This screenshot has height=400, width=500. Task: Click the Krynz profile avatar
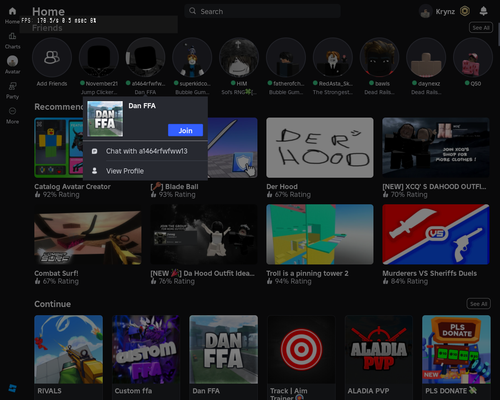click(x=425, y=12)
